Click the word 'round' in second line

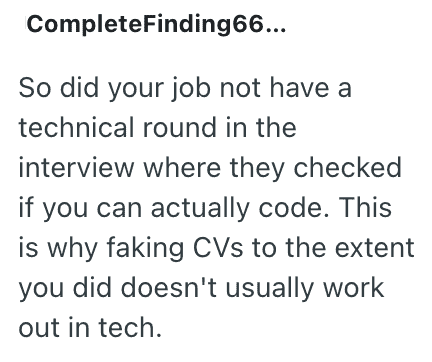[179, 128]
